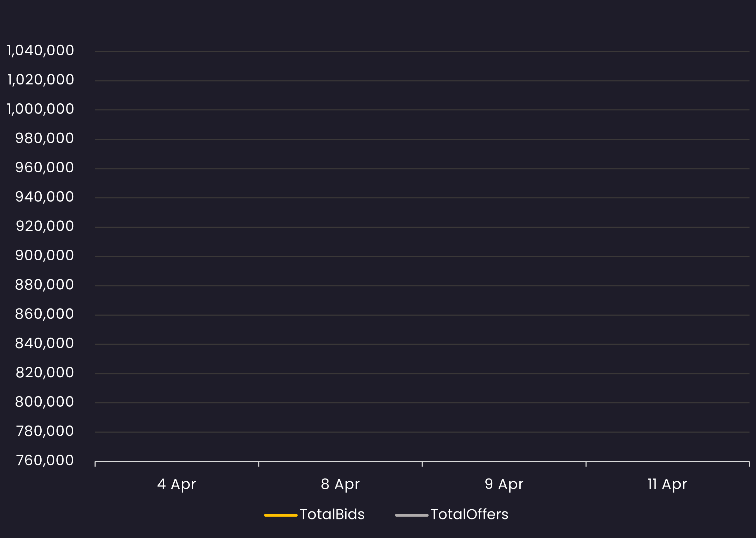Click the 1,040,000 y-axis value

pyautogui.click(x=41, y=51)
